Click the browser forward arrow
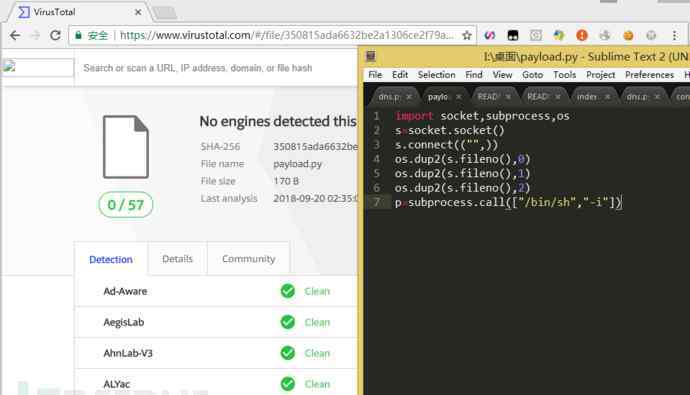The height and width of the screenshot is (395, 690). tap(35, 35)
